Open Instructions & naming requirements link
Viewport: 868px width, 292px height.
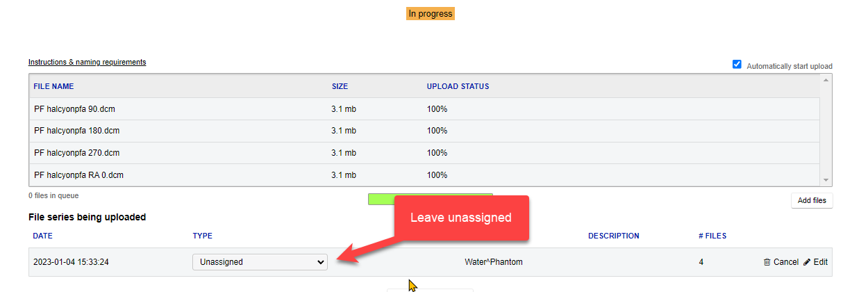click(87, 62)
